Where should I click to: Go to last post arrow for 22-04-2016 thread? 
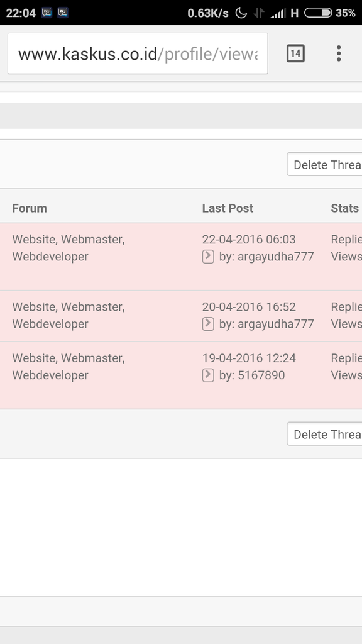pos(208,257)
